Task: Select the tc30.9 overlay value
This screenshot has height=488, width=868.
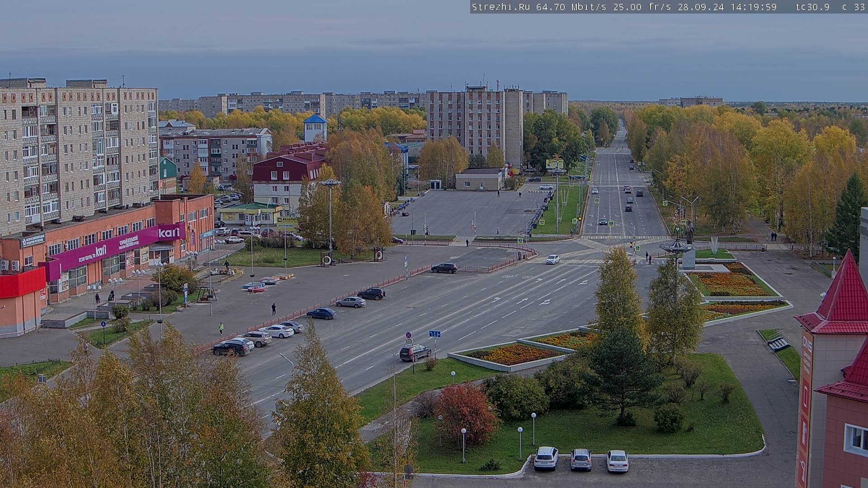Action: tap(812, 7)
